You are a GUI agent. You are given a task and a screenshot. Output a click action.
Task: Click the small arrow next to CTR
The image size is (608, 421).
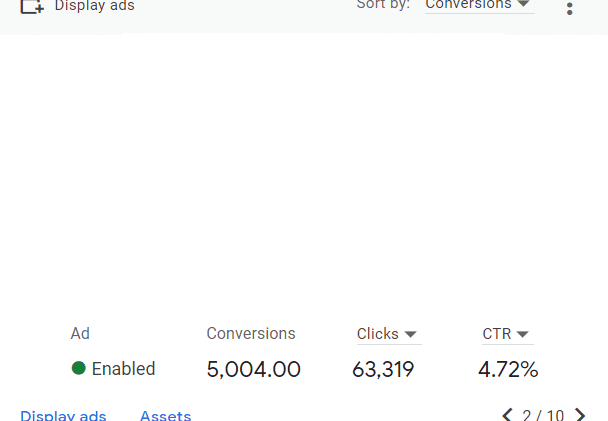click(x=523, y=334)
